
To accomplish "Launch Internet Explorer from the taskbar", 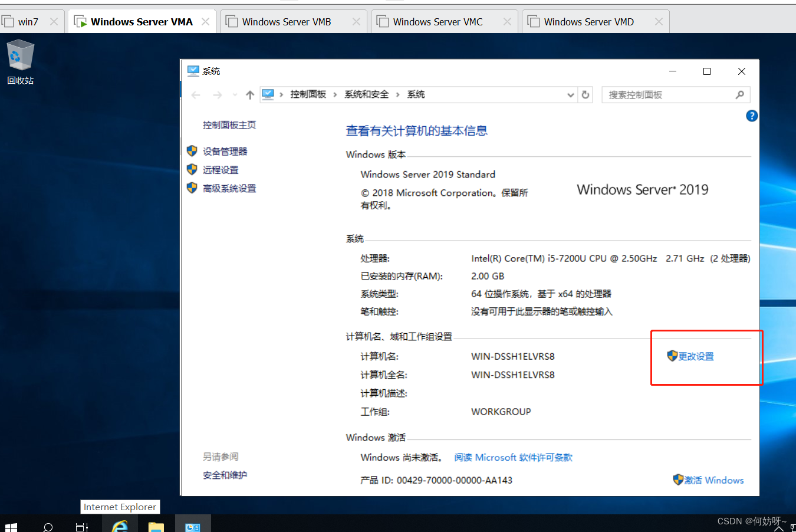I will click(x=120, y=525).
